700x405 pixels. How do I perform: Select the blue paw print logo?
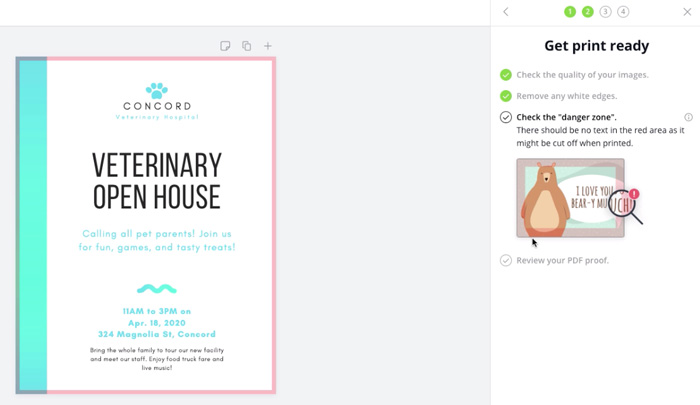click(x=157, y=91)
